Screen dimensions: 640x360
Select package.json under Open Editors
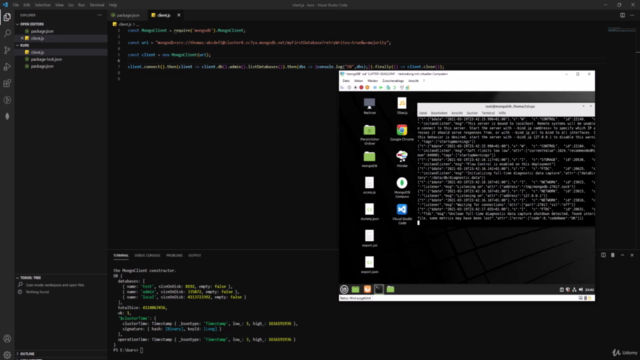(x=61, y=31)
